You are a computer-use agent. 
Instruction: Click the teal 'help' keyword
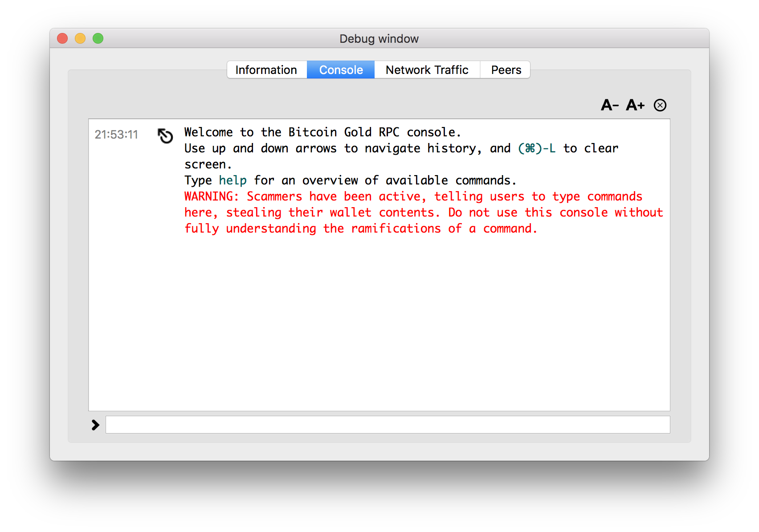[233, 180]
